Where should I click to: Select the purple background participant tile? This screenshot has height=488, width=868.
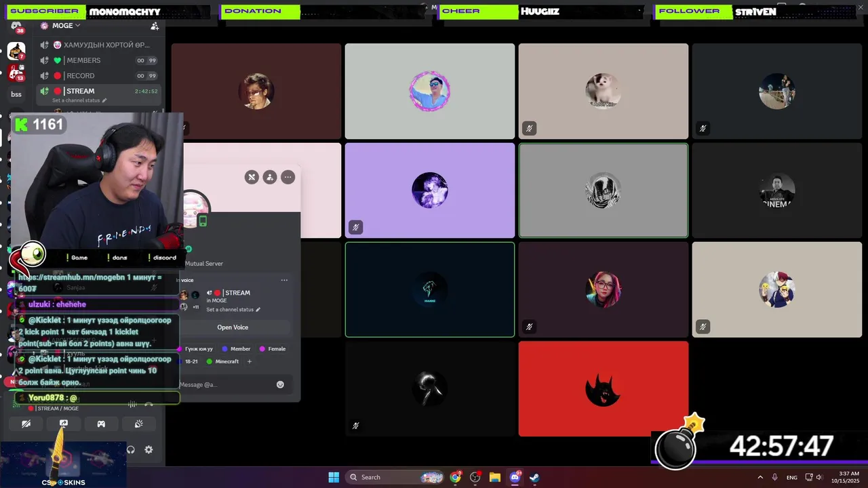point(430,190)
